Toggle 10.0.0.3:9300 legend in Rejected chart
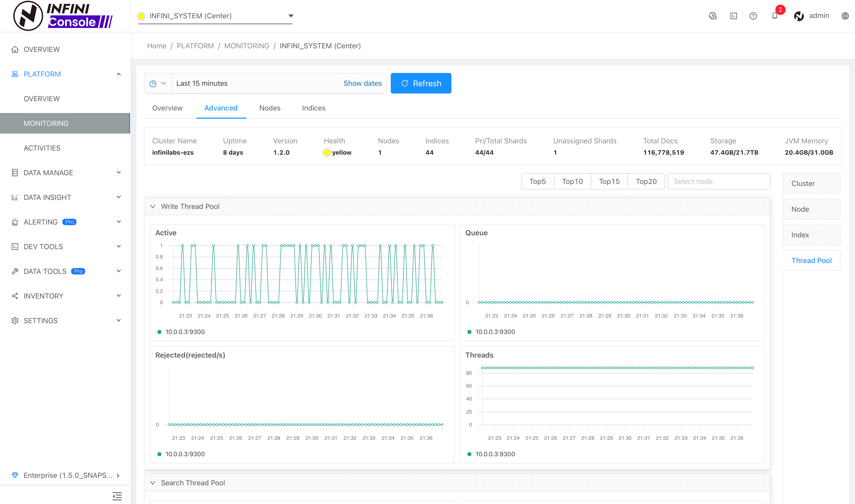Image resolution: width=855 pixels, height=504 pixels. point(181,454)
